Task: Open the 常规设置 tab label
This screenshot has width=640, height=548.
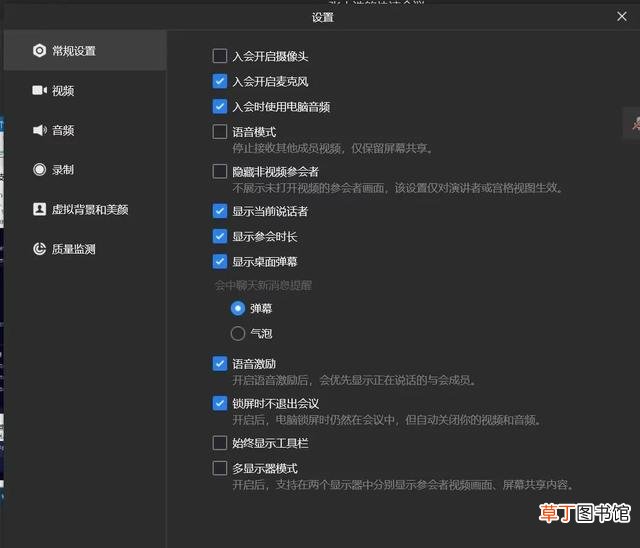Action: pos(73,51)
